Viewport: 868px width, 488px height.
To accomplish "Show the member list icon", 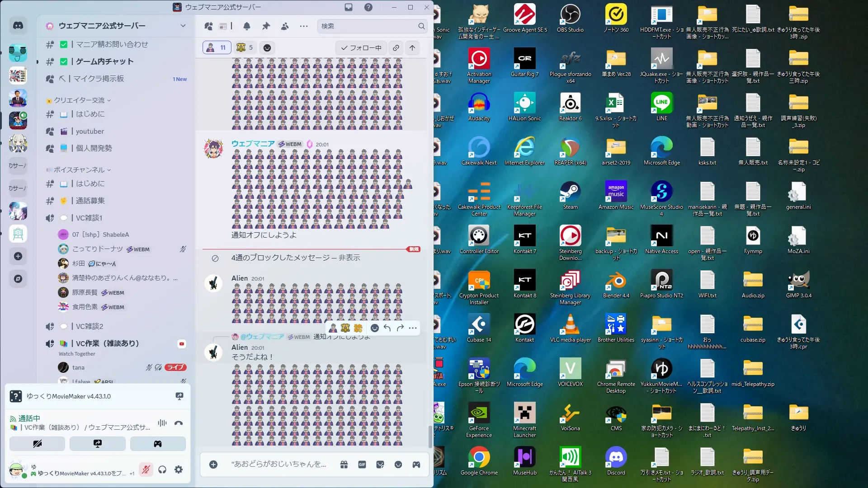I will coord(285,26).
